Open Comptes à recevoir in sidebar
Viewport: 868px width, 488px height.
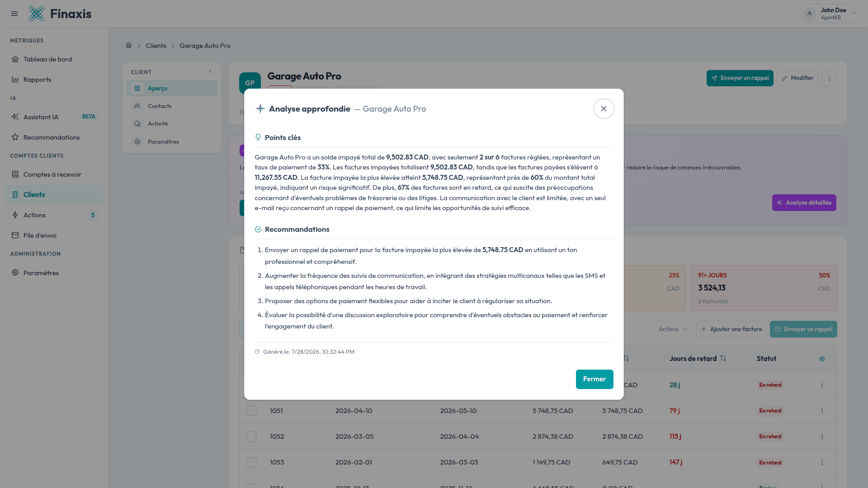pos(54,174)
